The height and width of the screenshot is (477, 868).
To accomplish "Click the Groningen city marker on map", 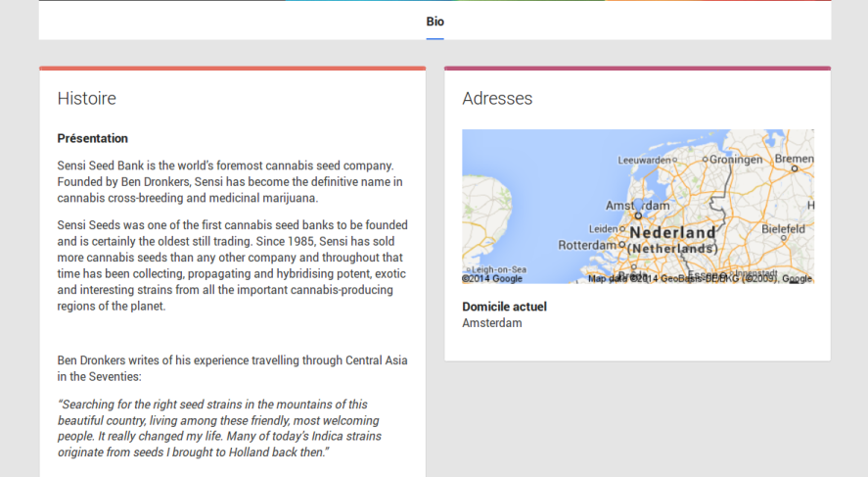I will (704, 160).
